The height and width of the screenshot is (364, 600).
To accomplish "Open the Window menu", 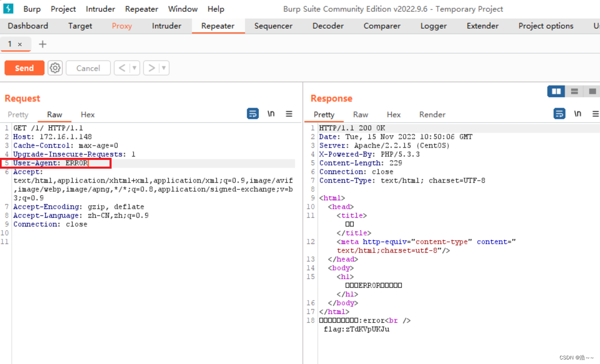I will point(183,9).
